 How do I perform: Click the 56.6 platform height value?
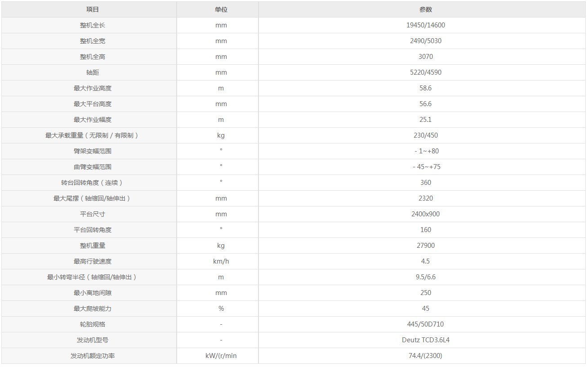[x=425, y=104]
